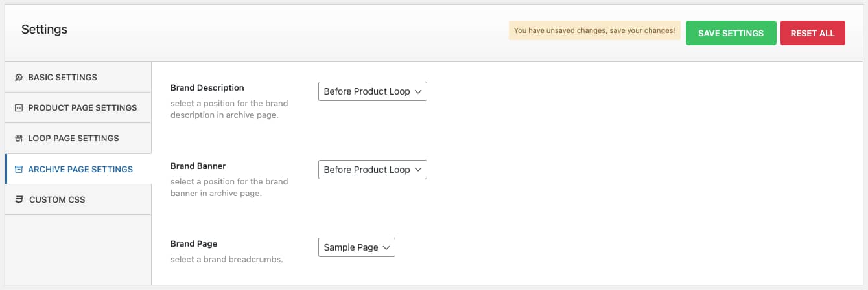Click the Loop Page Settings store icon
This screenshot has width=868, height=290.
coord(19,139)
